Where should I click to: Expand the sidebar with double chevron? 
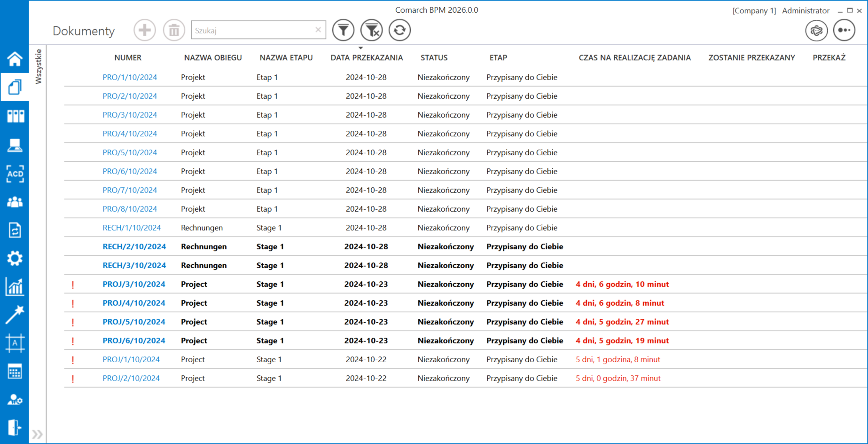coord(37,434)
